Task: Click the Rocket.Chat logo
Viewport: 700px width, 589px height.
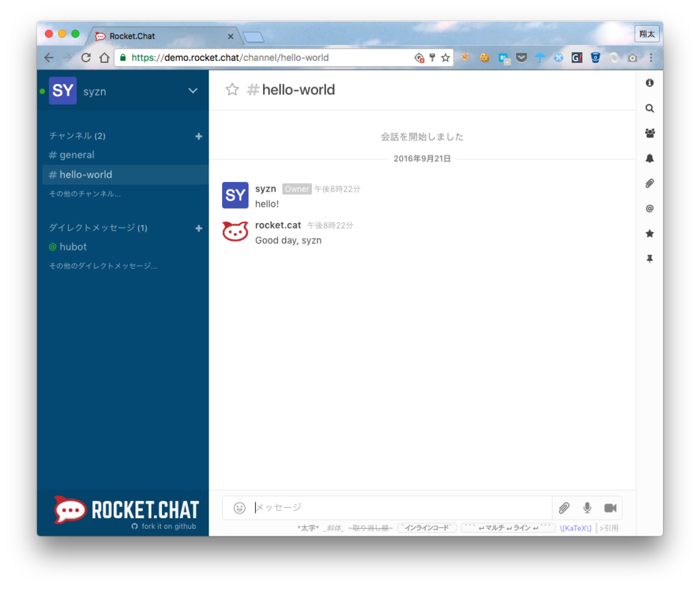Action: [126, 510]
